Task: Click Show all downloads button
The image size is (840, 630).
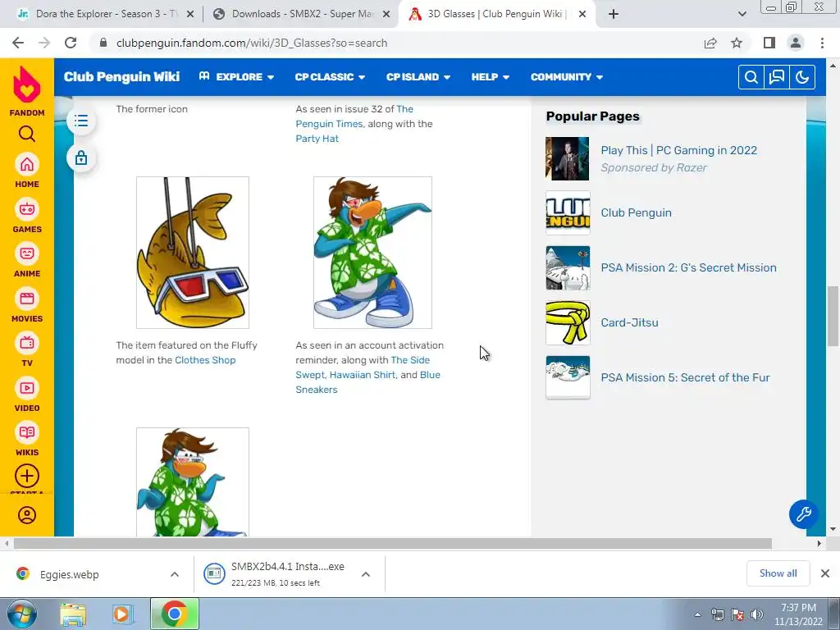Action: coord(778,573)
